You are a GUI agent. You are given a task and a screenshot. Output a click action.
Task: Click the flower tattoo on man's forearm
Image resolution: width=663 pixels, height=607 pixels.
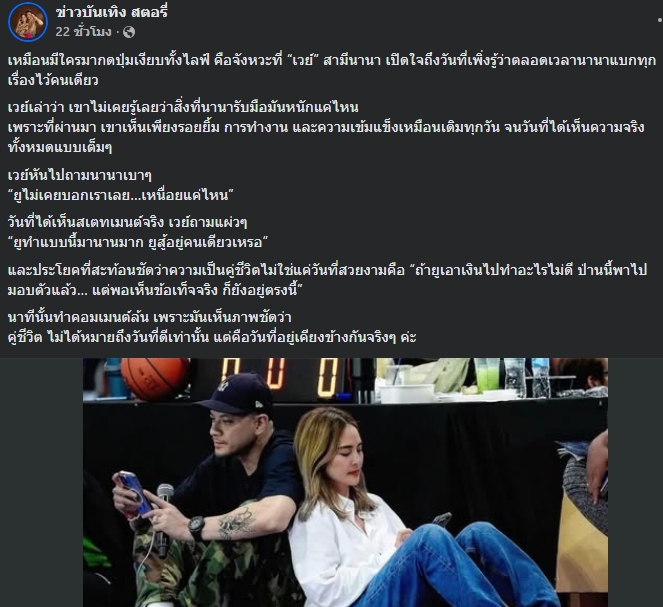(237, 522)
